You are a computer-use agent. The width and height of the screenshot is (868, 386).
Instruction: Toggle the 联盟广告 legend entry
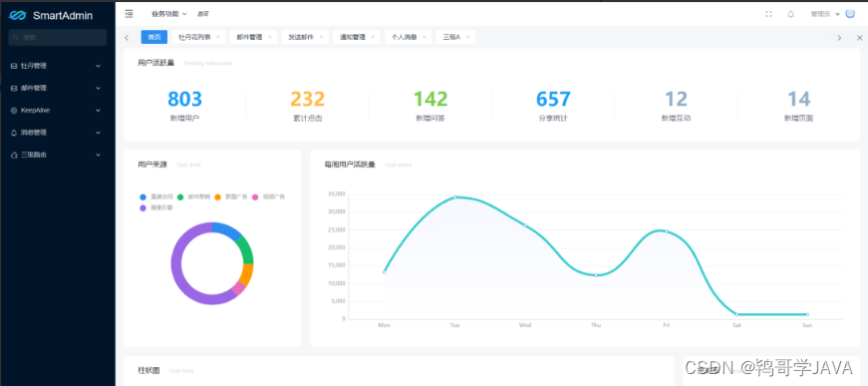(x=231, y=196)
